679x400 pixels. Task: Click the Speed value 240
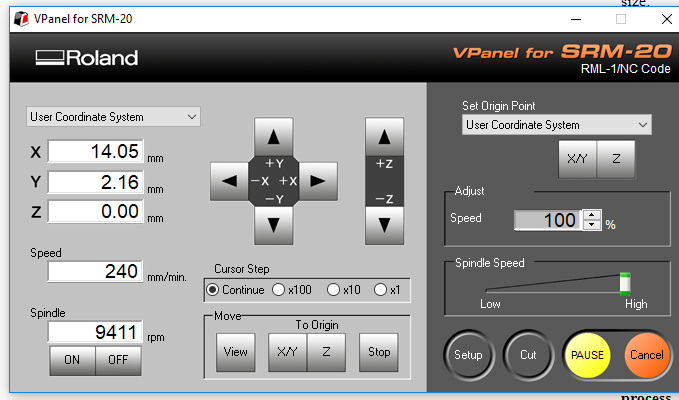click(x=95, y=271)
